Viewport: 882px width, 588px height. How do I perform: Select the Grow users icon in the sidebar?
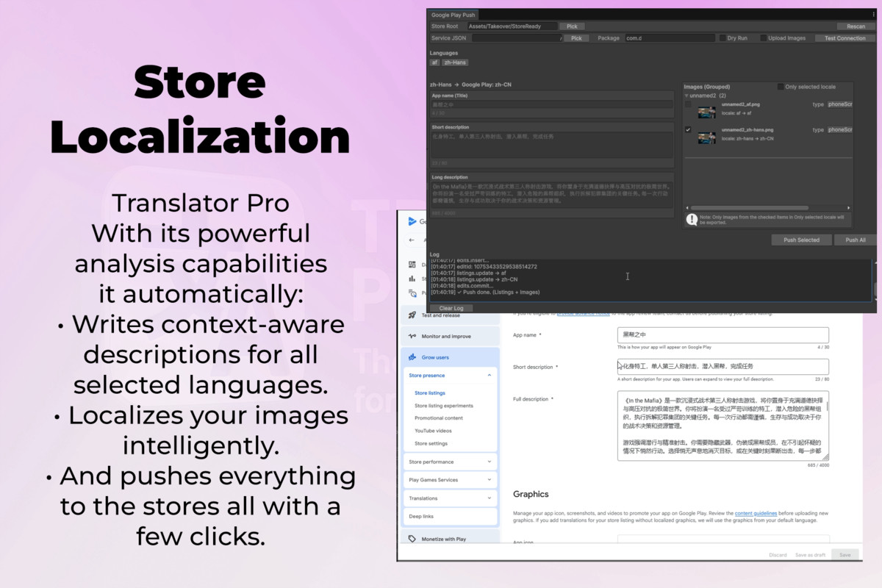coord(412,357)
